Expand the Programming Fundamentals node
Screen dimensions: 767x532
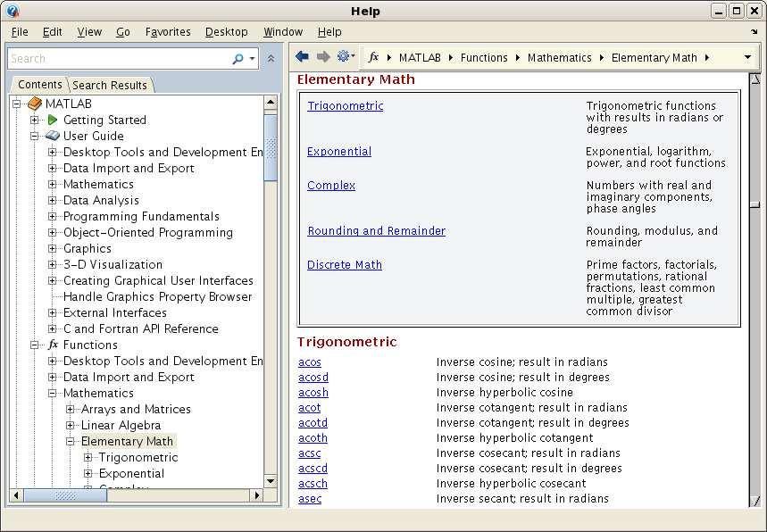pyautogui.click(x=53, y=216)
